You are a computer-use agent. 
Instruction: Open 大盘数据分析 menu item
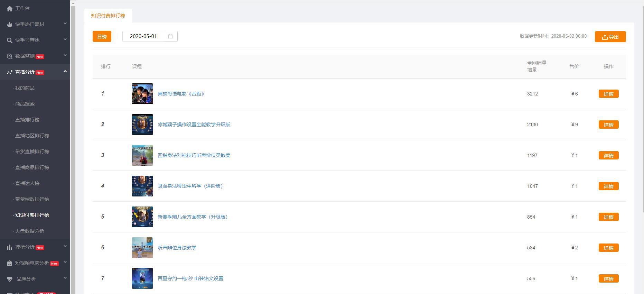(30, 231)
